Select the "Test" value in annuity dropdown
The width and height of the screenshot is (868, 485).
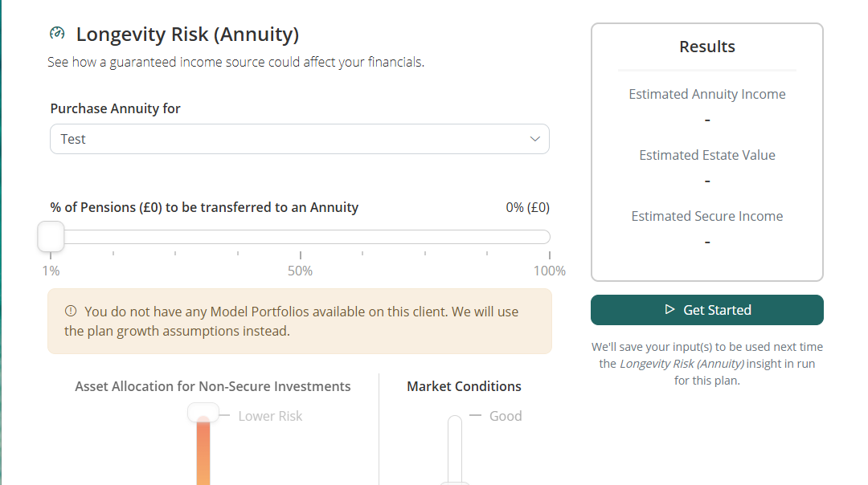pos(73,139)
